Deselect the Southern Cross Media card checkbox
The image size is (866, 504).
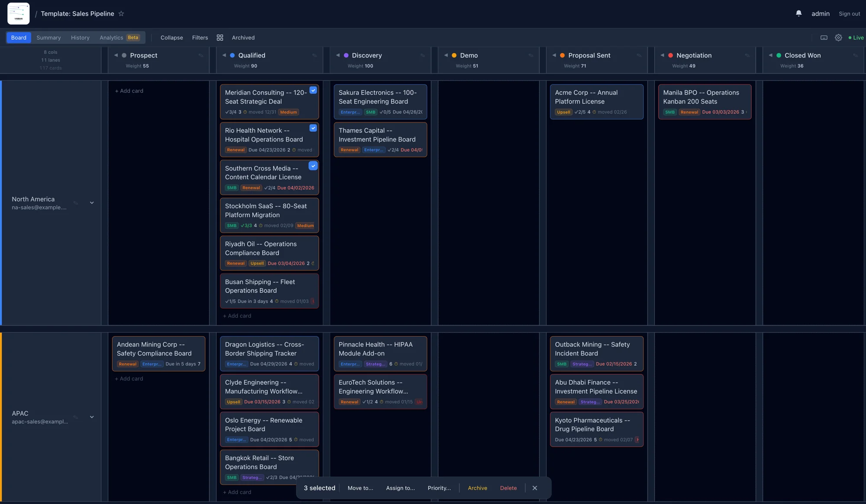point(313,166)
